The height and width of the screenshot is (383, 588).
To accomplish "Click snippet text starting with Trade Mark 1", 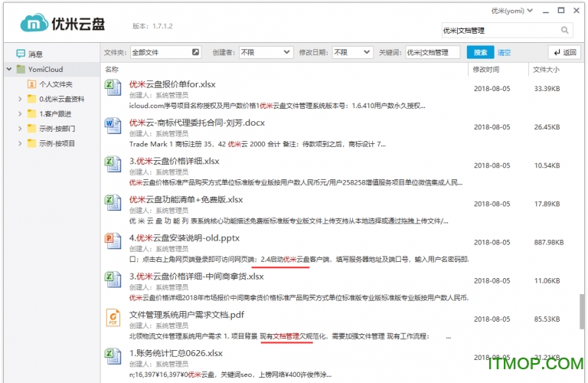I will pyautogui.click(x=257, y=144).
